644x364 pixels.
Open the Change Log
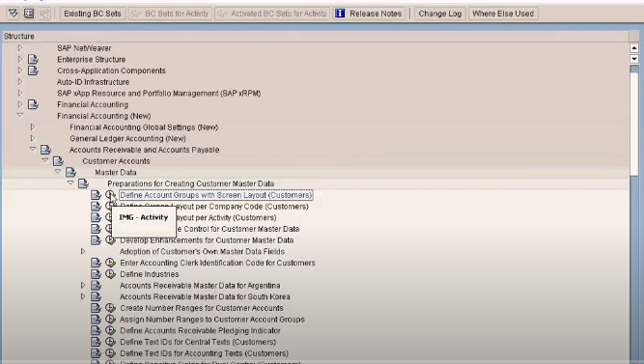click(440, 14)
